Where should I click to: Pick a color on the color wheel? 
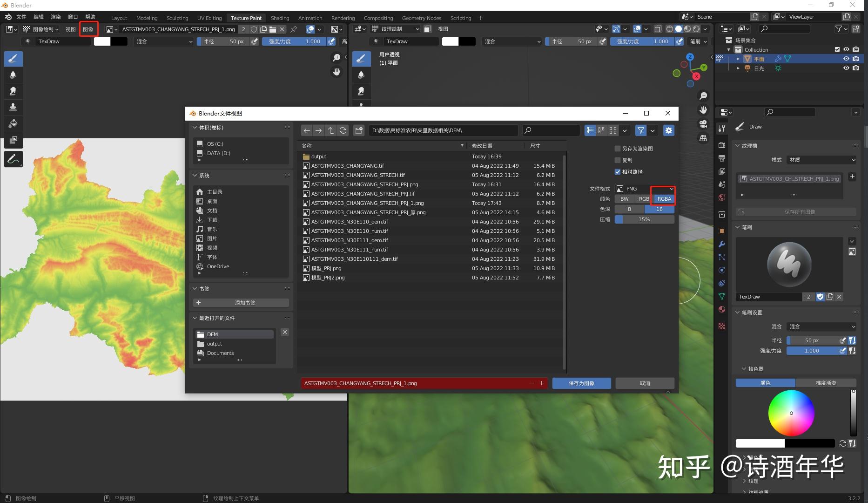[x=791, y=413]
